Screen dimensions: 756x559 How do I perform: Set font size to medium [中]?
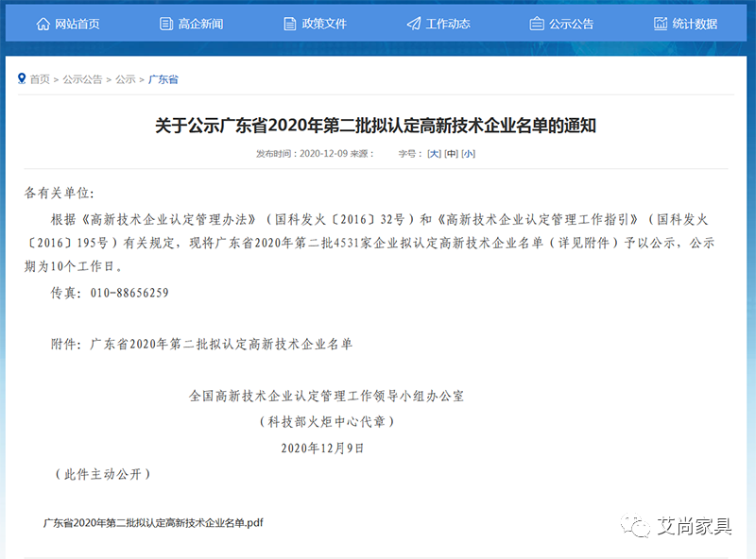tap(451, 153)
